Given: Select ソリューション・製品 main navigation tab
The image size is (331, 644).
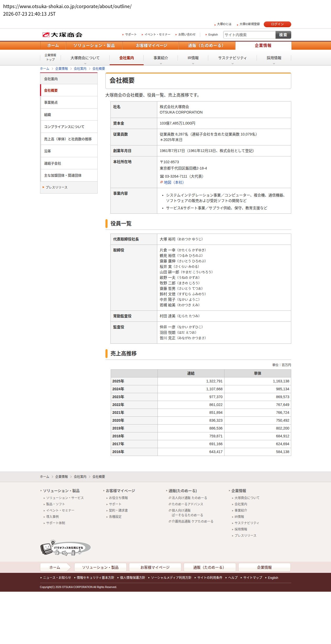Looking at the screenshot, I should point(94,46).
